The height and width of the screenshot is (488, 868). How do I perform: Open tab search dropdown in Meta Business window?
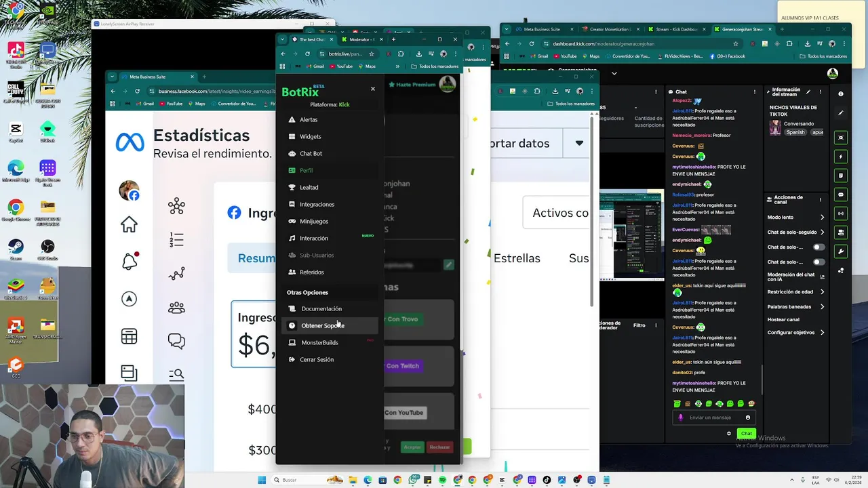[x=113, y=77]
